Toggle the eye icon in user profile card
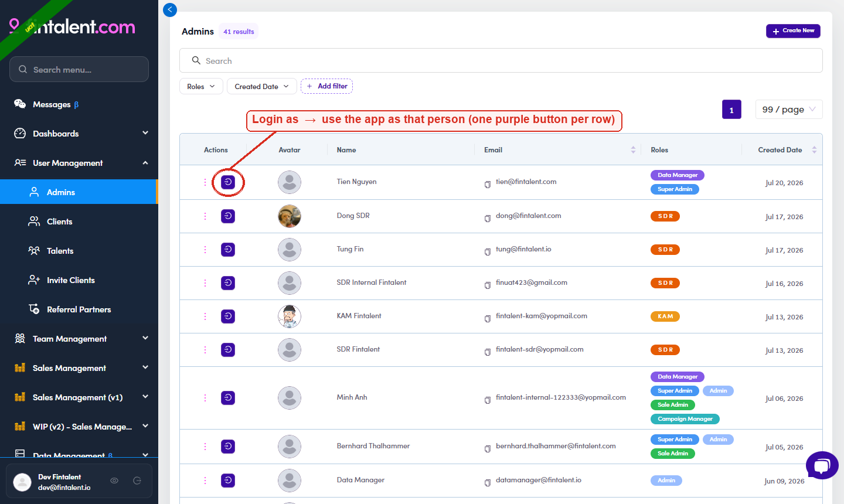The width and height of the screenshot is (844, 504). (x=114, y=481)
